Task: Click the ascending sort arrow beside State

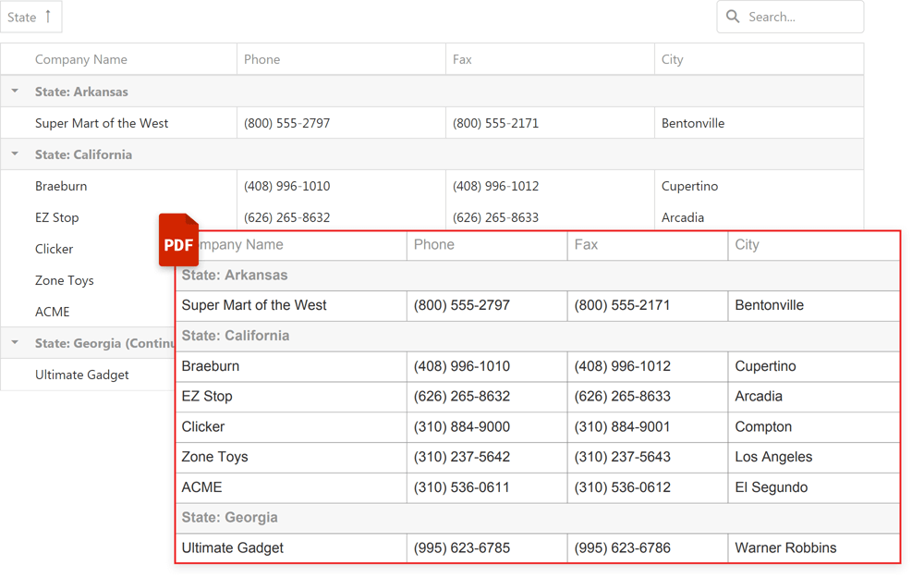Action: coord(48,17)
